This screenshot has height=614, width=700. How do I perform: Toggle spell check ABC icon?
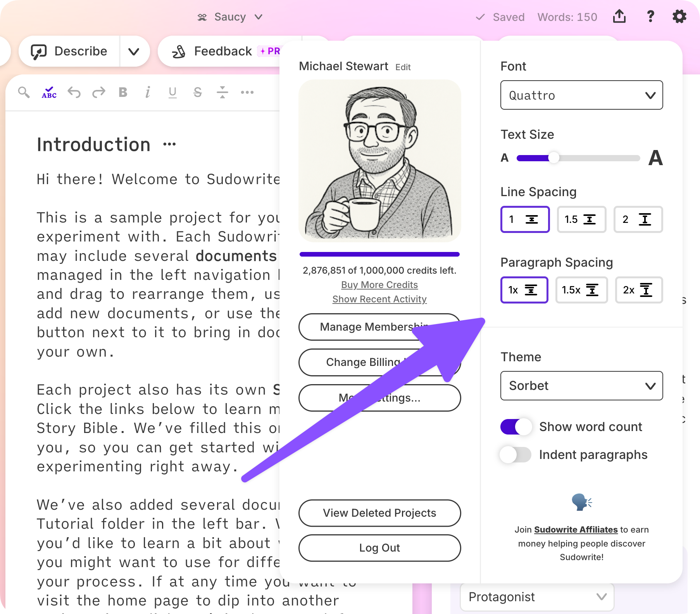tap(49, 92)
